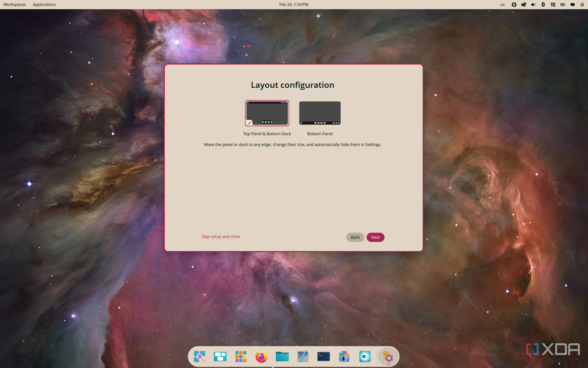Click the Next button
This screenshot has width=588, height=368.
(x=375, y=237)
